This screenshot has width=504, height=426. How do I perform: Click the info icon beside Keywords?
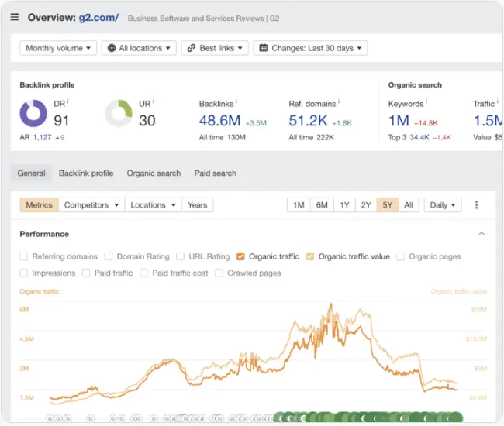[426, 101]
